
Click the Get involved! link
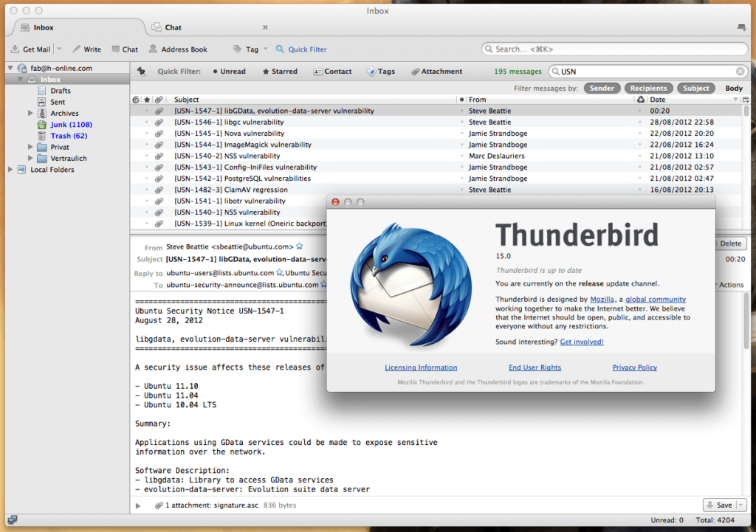[583, 342]
